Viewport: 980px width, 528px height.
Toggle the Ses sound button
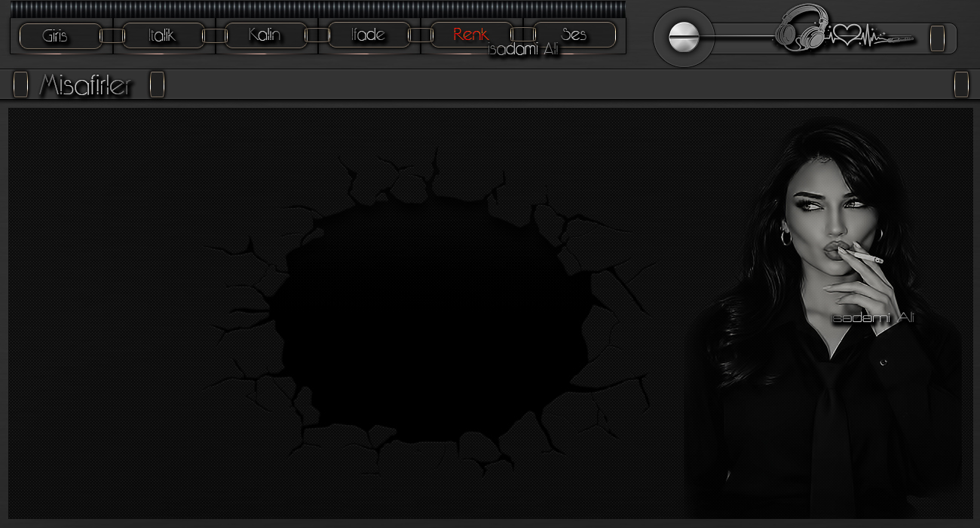(574, 35)
